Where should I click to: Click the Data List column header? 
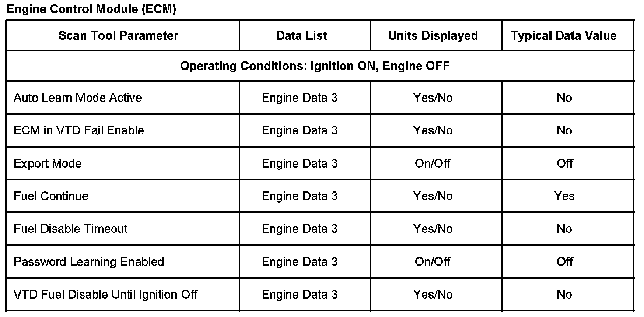tap(301, 35)
